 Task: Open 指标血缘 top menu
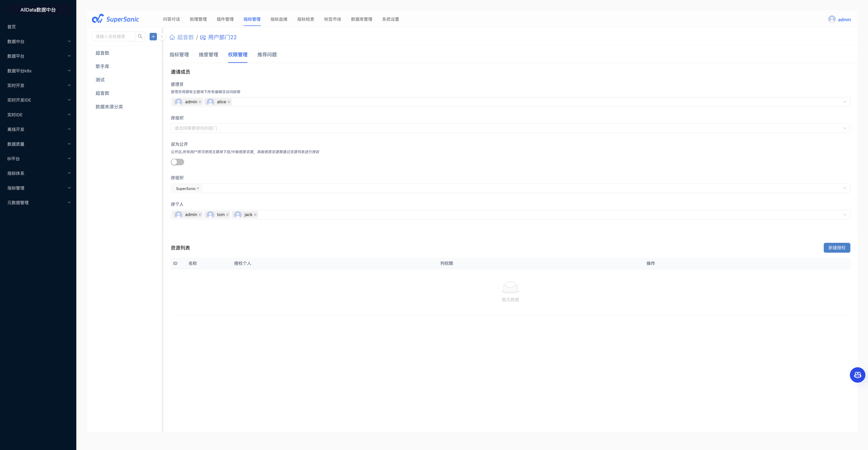tap(279, 19)
